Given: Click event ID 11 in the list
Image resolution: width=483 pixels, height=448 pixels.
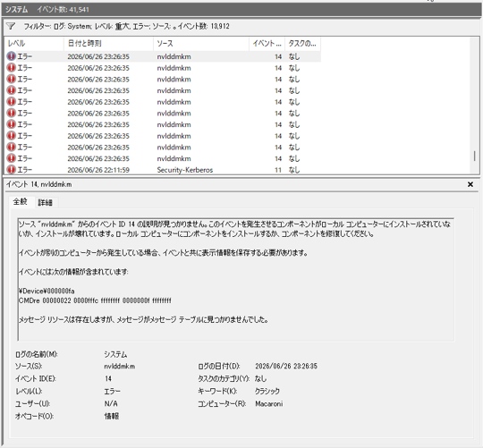Looking at the screenshot, I should pyautogui.click(x=278, y=170).
